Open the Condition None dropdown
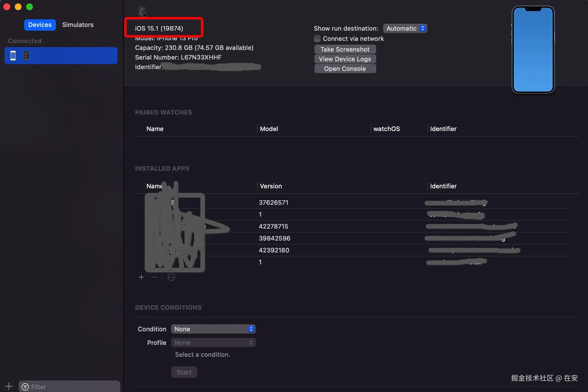Image resolution: width=588 pixels, height=392 pixels. pyautogui.click(x=213, y=329)
